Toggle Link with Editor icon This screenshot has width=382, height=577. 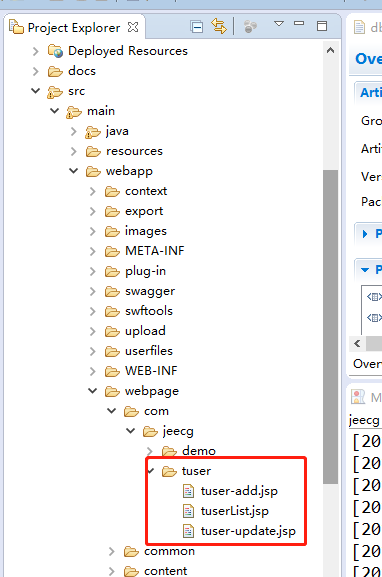(x=219, y=26)
